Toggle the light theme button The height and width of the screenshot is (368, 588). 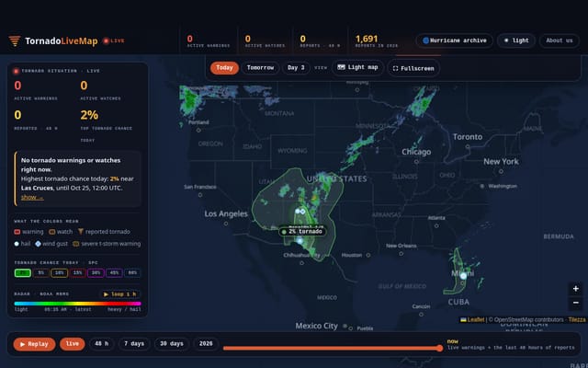click(x=516, y=40)
